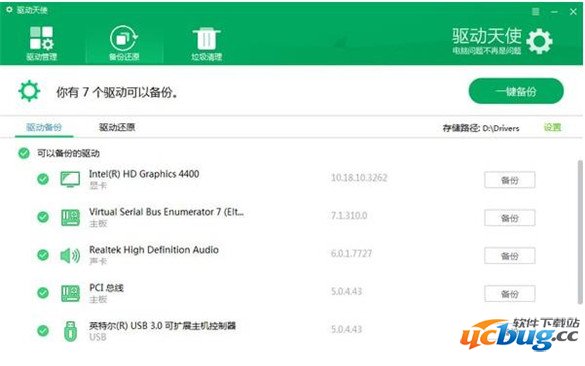Minimize the 驱动天使 window
The height and width of the screenshot is (366, 585).
554,12
